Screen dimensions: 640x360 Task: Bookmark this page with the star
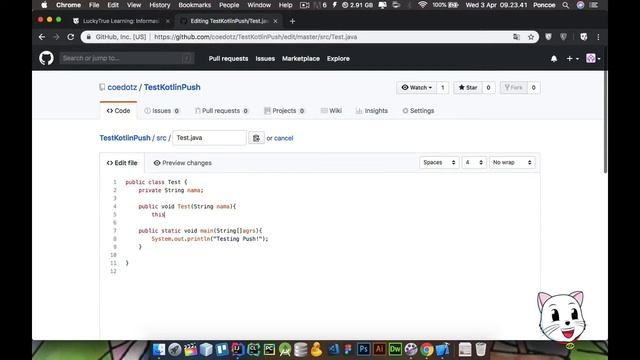(x=531, y=37)
